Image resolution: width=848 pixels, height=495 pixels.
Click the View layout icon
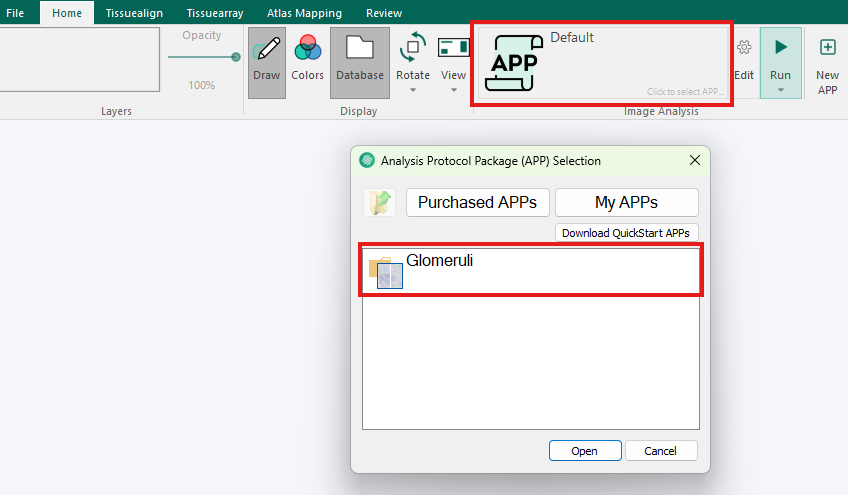[x=453, y=48]
